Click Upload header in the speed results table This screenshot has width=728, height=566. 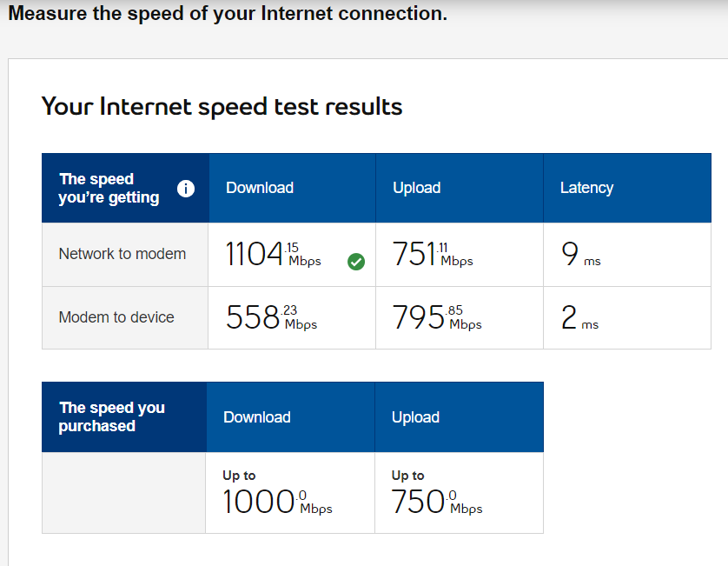(417, 188)
